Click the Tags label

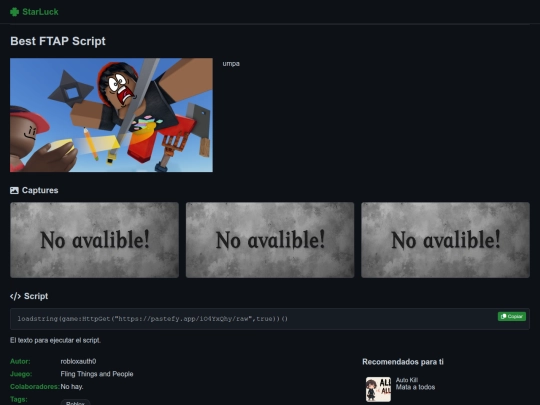18,399
